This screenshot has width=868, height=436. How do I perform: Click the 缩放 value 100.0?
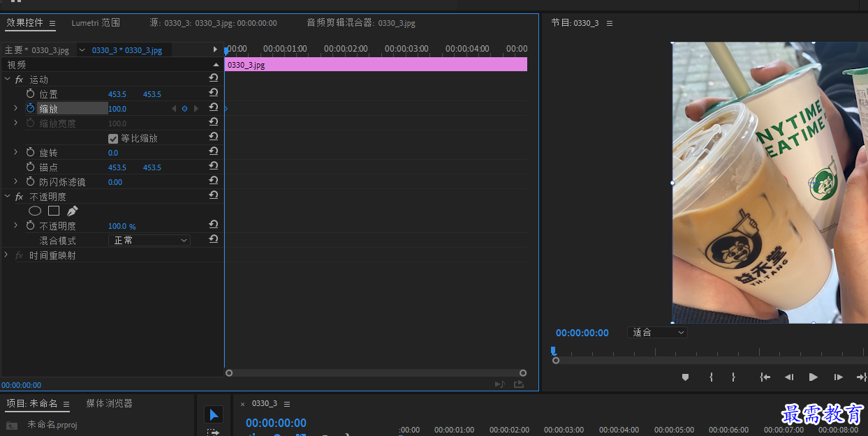tap(117, 109)
